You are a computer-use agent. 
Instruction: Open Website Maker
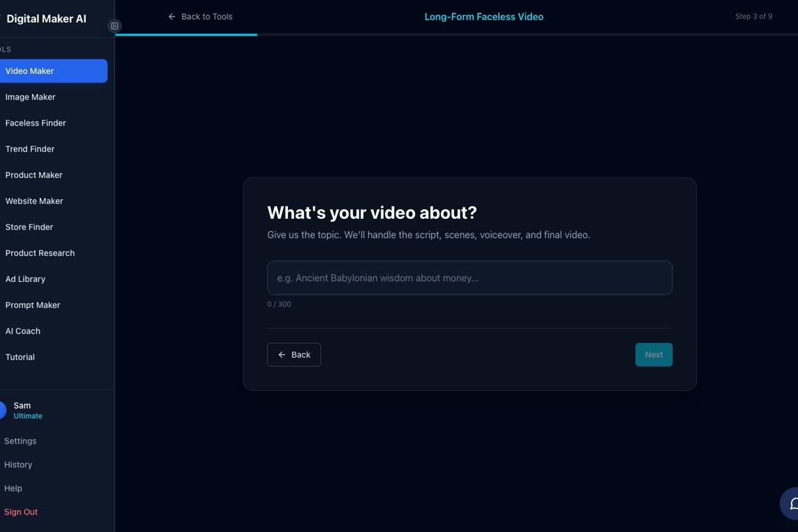pyautogui.click(x=53, y=201)
